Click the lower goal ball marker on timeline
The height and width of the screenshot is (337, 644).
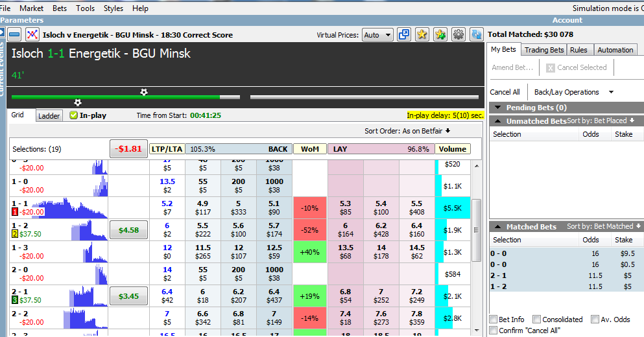coord(78,102)
